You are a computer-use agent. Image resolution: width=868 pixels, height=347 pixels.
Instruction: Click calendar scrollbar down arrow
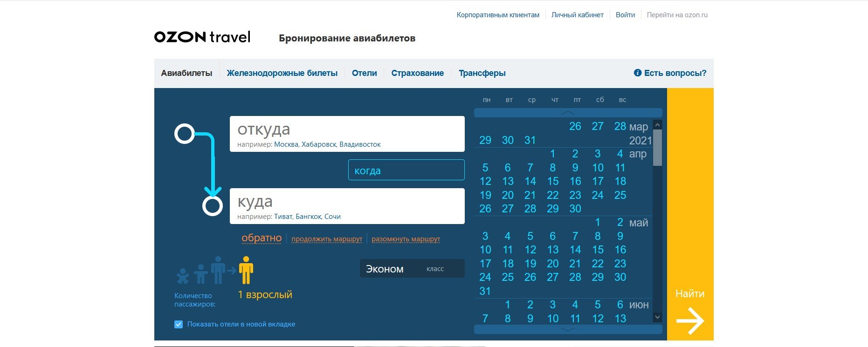658,317
